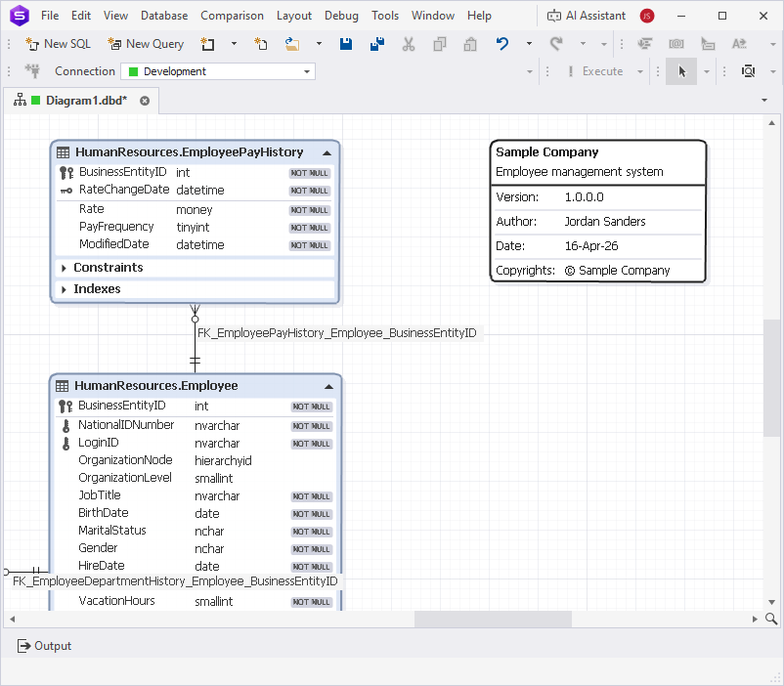This screenshot has height=686, width=784.
Task: Click the New SQL toolbar button
Action: pos(58,44)
